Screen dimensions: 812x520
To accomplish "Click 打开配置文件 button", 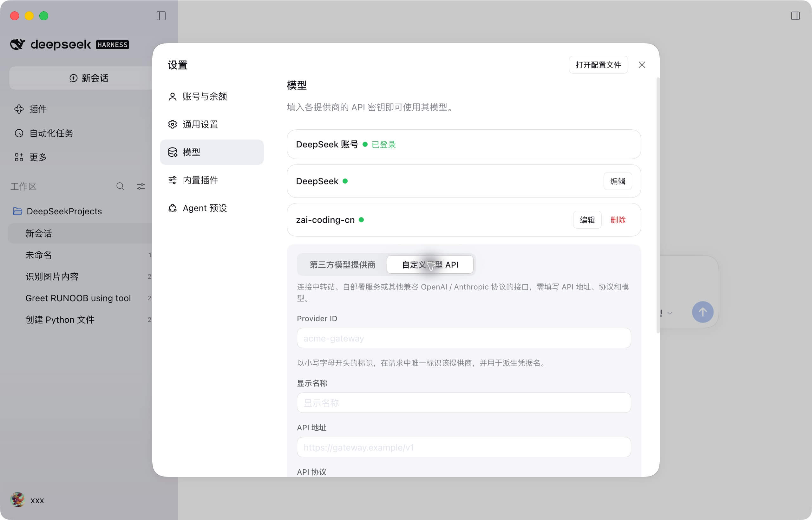I will coord(598,65).
